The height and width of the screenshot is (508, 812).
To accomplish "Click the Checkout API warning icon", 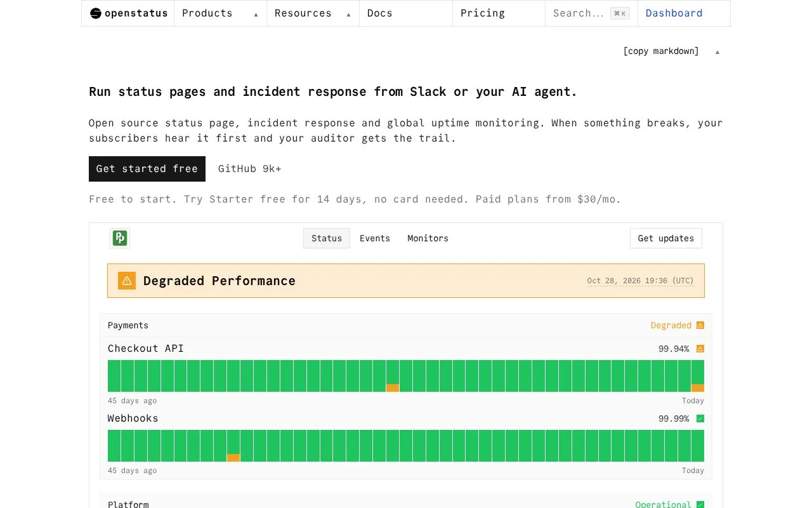I will point(700,349).
